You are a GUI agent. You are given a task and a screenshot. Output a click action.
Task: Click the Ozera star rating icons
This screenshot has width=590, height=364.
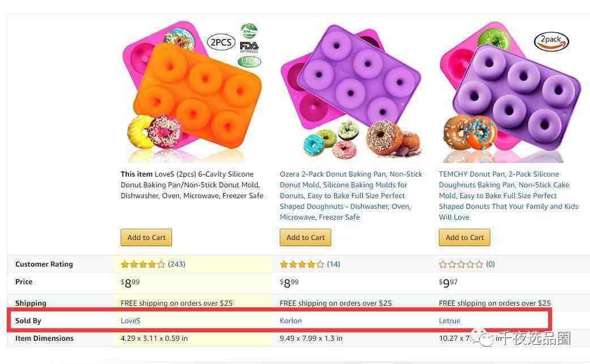coord(302,264)
